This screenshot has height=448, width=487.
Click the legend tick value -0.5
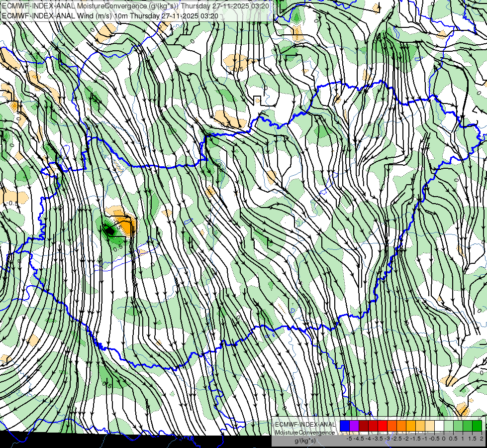434,439
